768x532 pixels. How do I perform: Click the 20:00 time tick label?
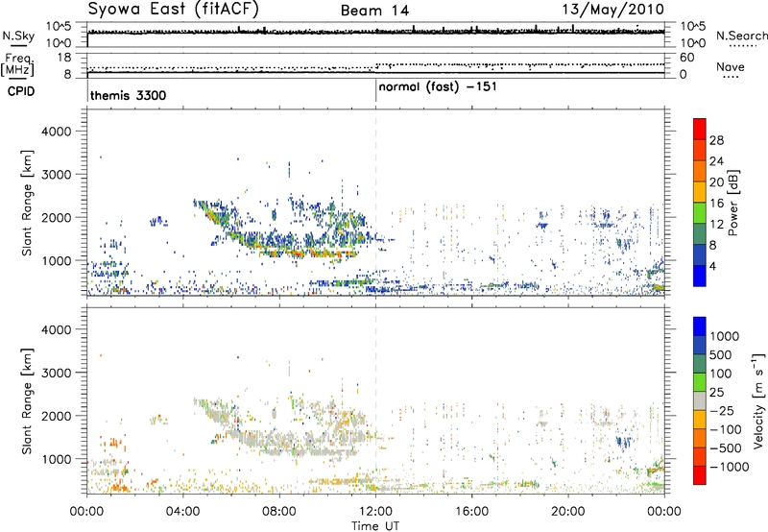click(568, 512)
